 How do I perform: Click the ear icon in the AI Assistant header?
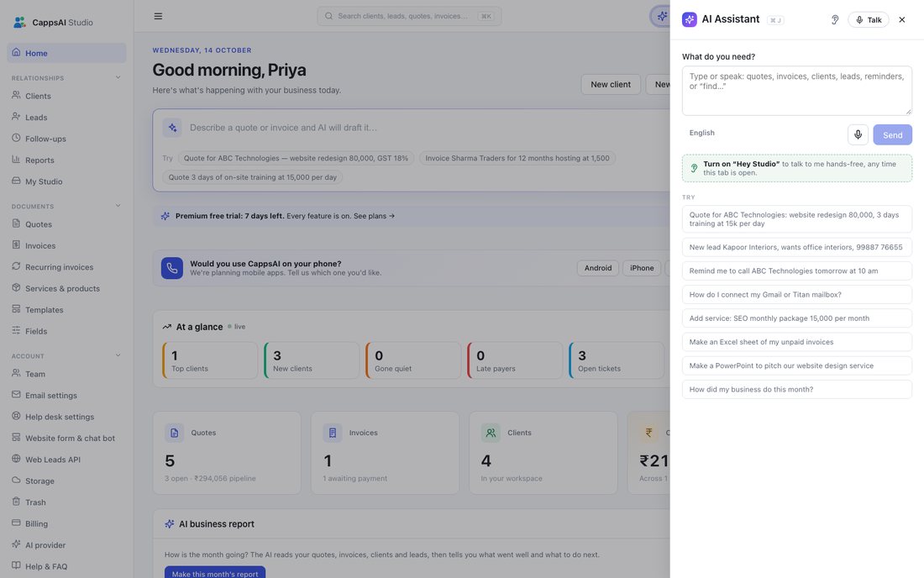point(834,20)
